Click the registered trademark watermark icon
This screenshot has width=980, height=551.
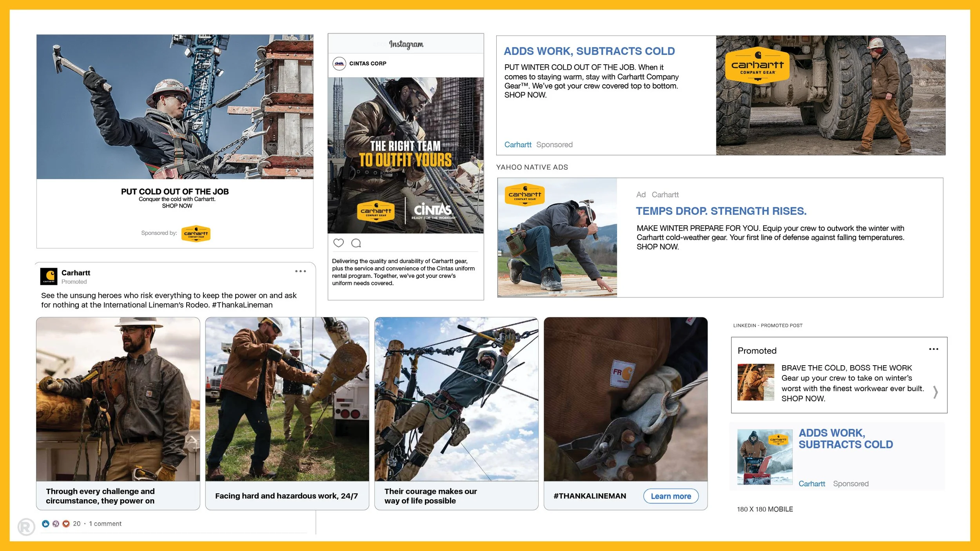[x=26, y=527]
